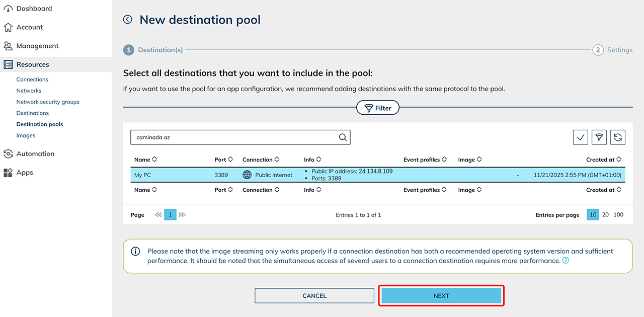
Task: Click the filter funnel icon button above table
Action: coord(599,137)
